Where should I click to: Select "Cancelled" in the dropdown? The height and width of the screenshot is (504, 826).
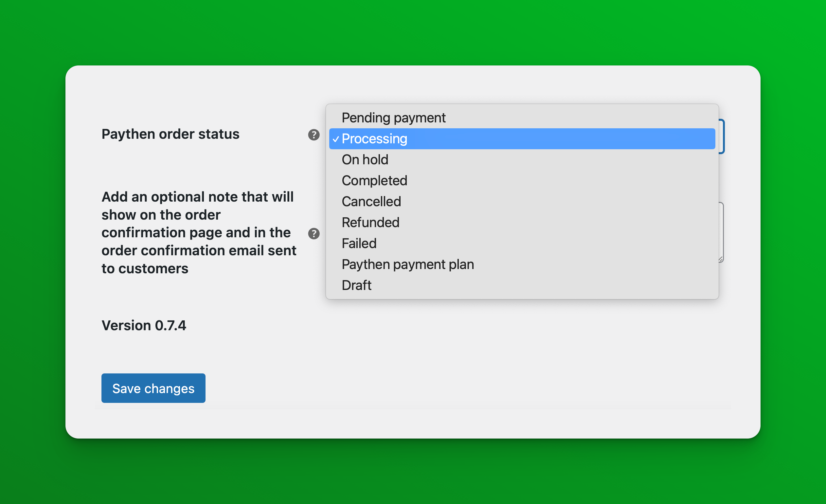point(522,202)
